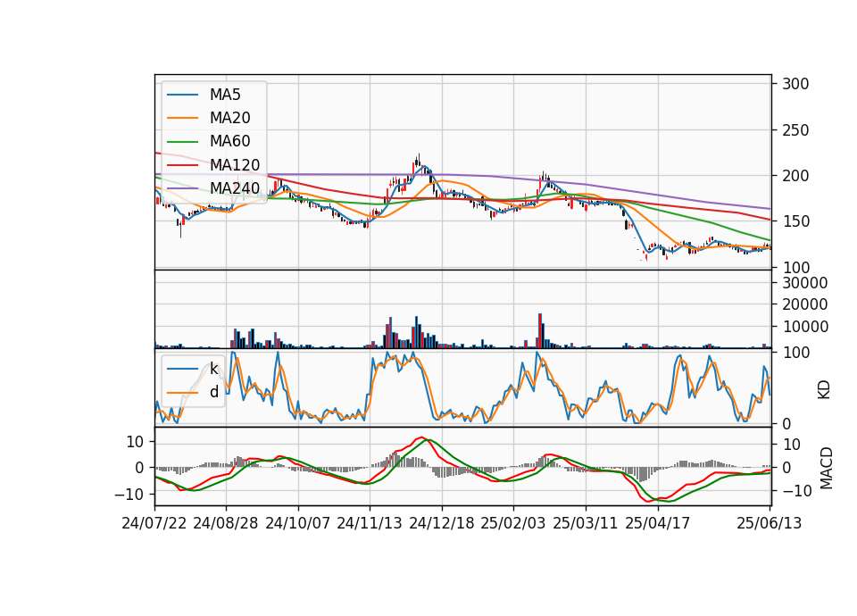Click the MA5 legend label

point(225,95)
